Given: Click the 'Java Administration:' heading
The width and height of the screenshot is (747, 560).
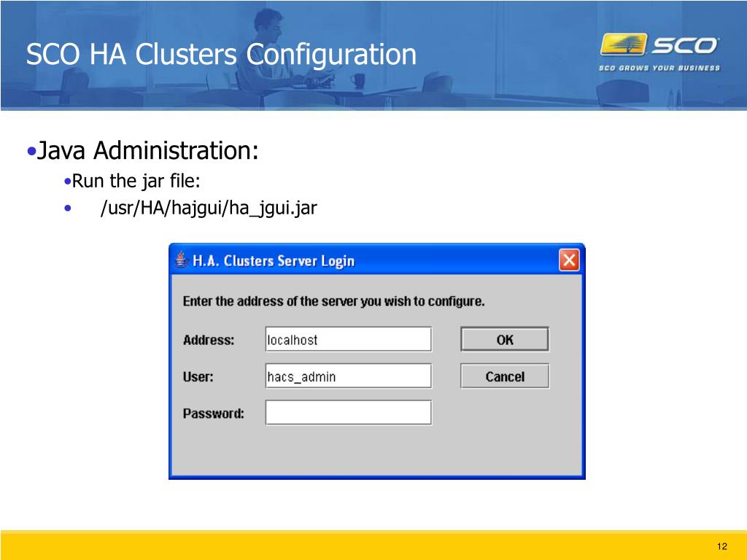Looking at the screenshot, I should 147,150.
